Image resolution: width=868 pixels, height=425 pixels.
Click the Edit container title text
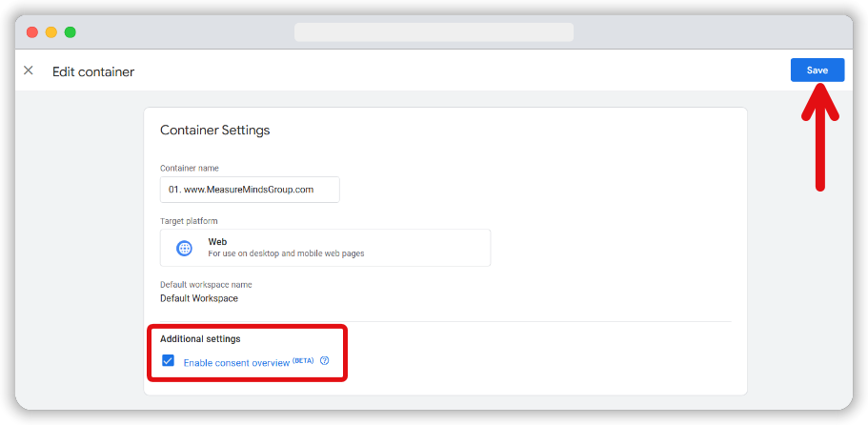(93, 71)
